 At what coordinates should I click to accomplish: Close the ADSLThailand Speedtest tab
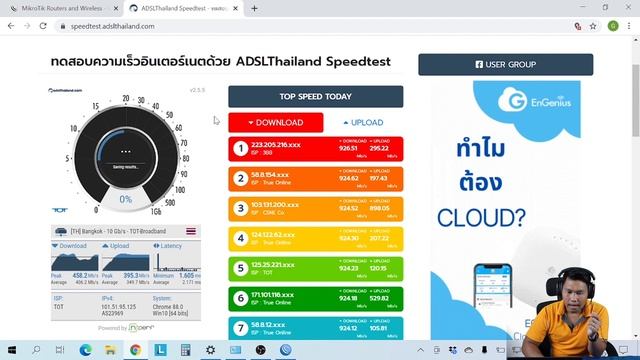[236, 8]
